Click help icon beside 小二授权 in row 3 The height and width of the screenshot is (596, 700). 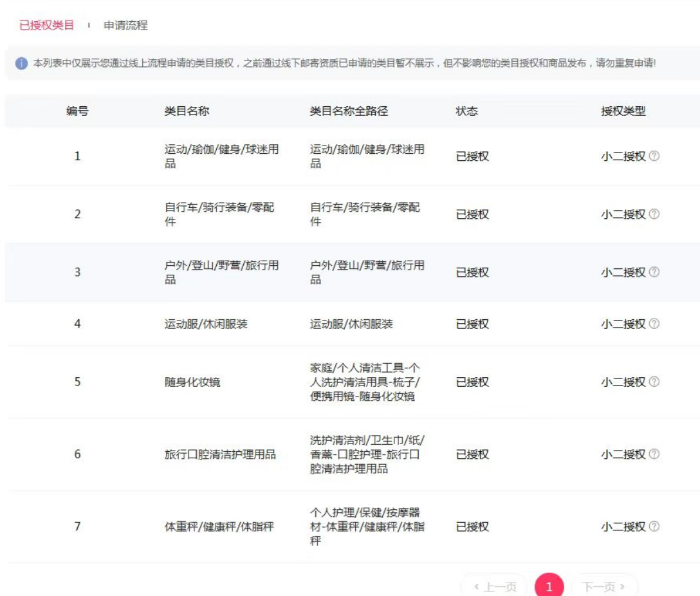[654, 272]
